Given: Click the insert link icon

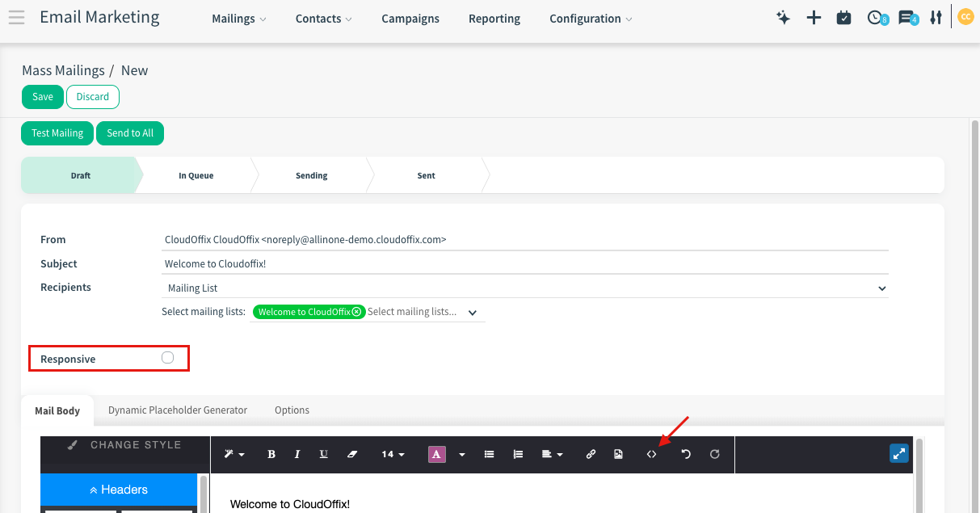Looking at the screenshot, I should (x=591, y=454).
